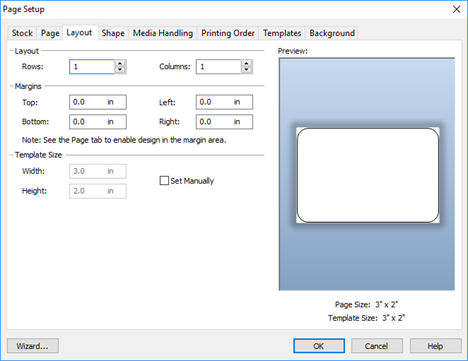Open the Page tab
468x361 pixels.
(x=50, y=33)
